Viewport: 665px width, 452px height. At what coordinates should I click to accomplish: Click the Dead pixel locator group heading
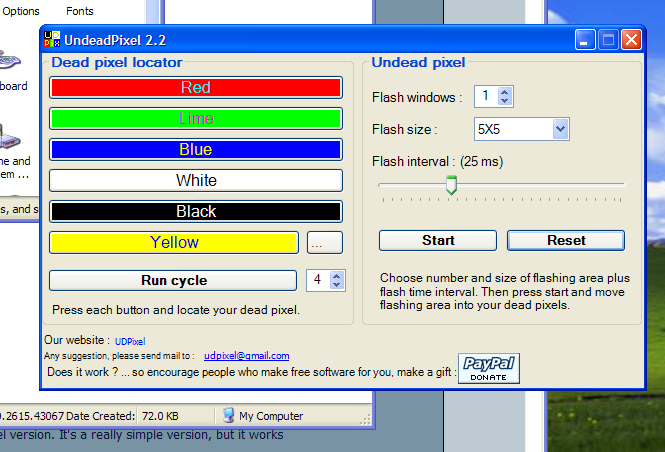pyautogui.click(x=117, y=62)
